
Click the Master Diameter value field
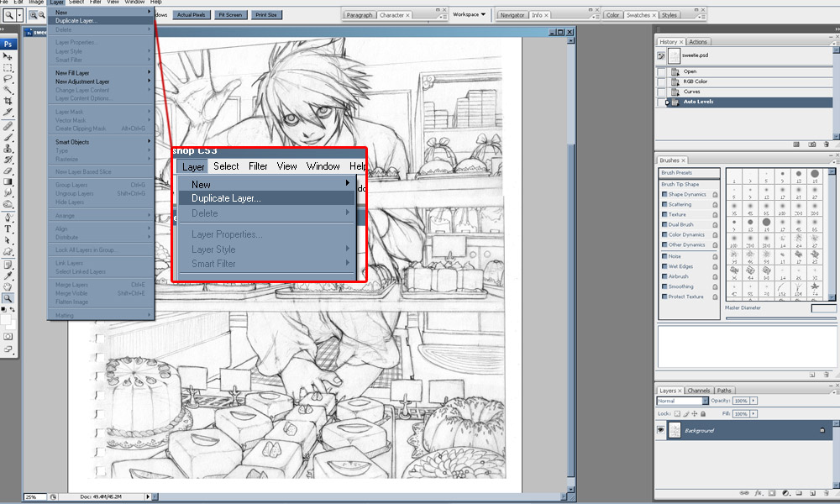point(823,308)
